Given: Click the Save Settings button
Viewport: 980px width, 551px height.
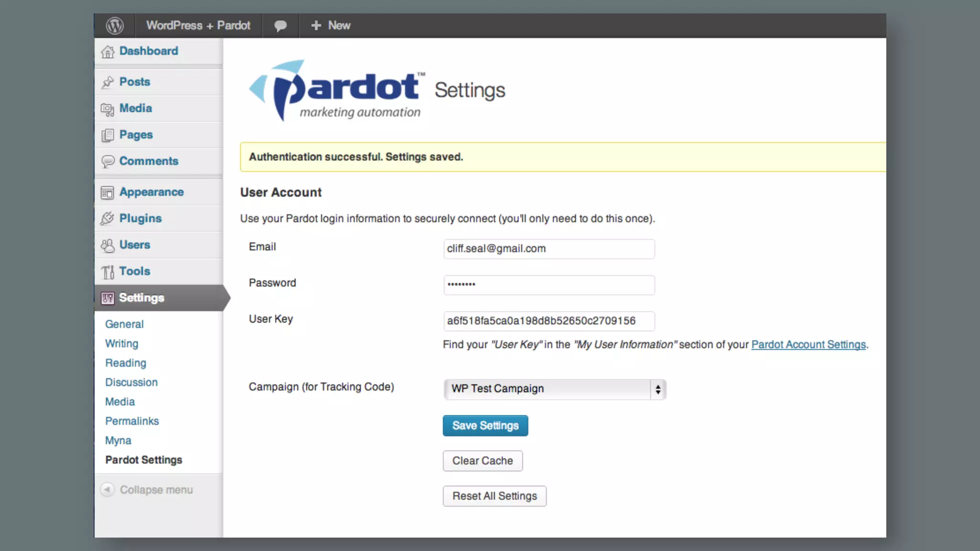Looking at the screenshot, I should pyautogui.click(x=485, y=426).
